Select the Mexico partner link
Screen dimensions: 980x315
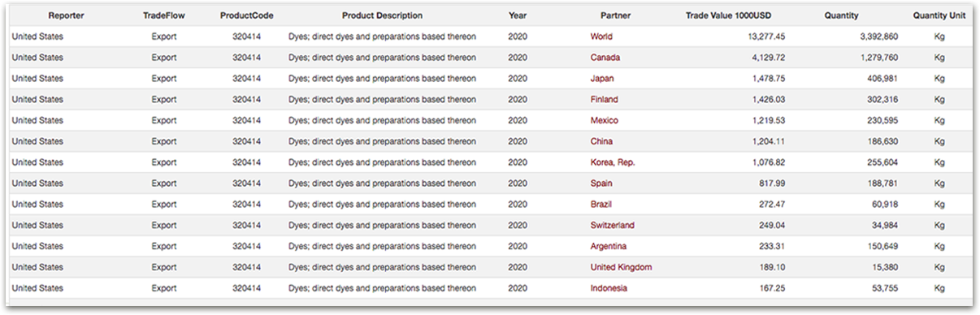pyautogui.click(x=604, y=120)
